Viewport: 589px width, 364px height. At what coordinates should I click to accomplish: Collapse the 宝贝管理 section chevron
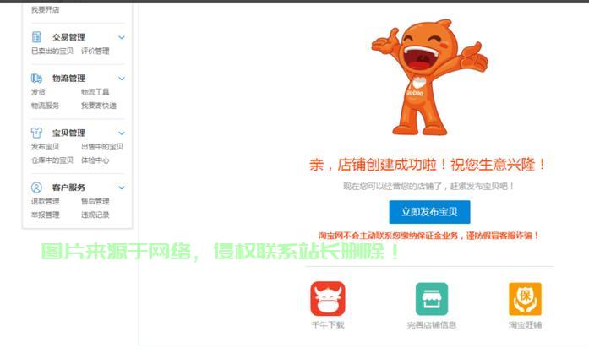click(122, 133)
